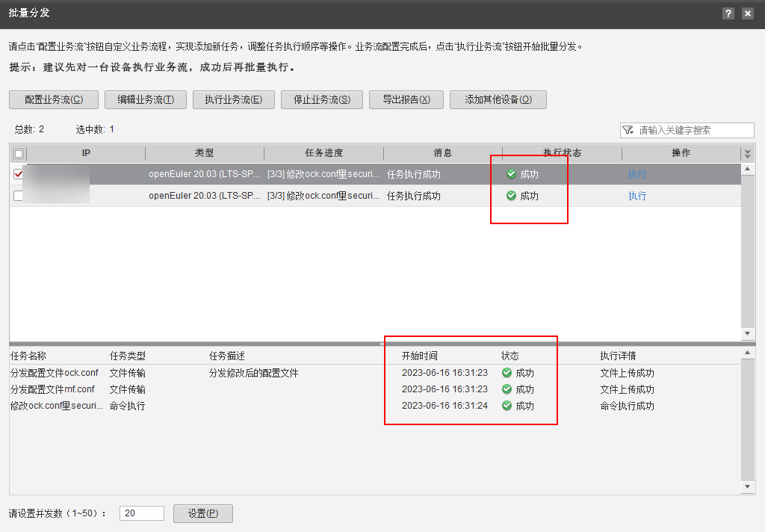The height and width of the screenshot is (532, 765).
Task: Click the 任务类型 column header
Action: (127, 356)
